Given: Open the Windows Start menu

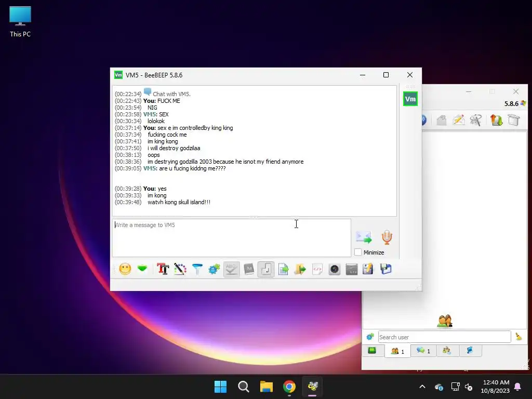Looking at the screenshot, I should 220,387.
